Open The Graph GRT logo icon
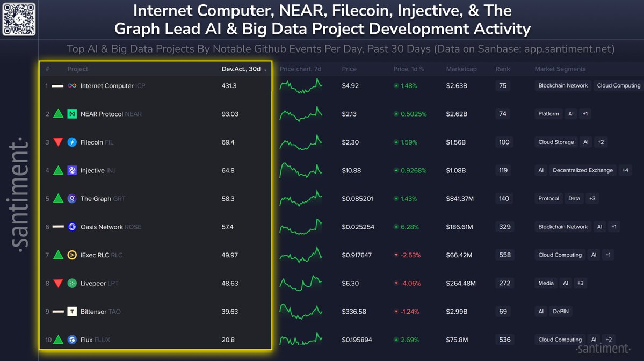This screenshot has height=361, width=644. click(72, 199)
